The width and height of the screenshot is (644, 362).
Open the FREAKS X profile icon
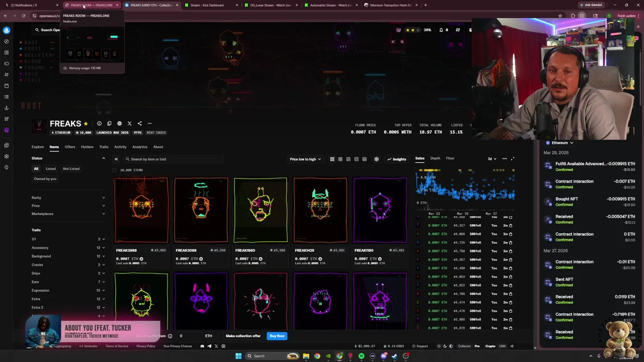(129, 124)
